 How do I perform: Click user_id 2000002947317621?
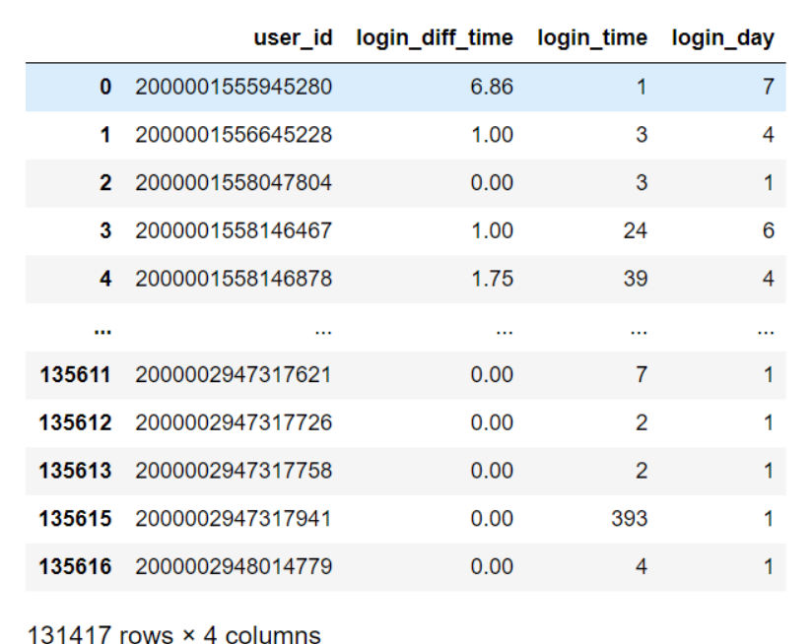tap(234, 375)
